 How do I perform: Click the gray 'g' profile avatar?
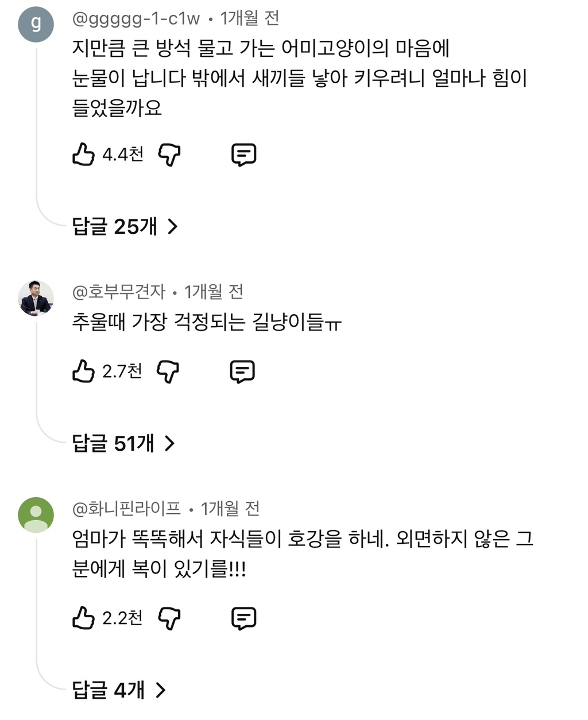coord(36,25)
